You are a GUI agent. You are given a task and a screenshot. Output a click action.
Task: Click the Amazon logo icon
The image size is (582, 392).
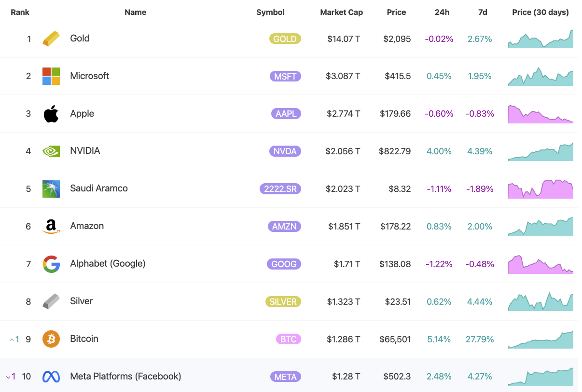51,227
